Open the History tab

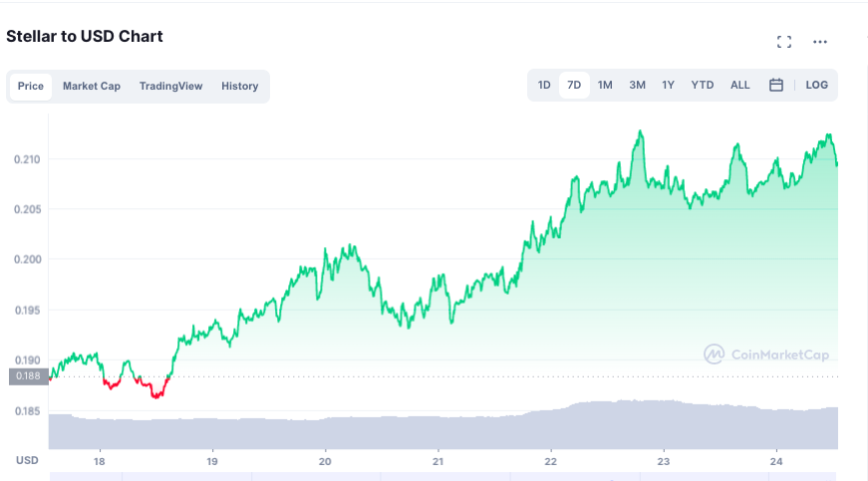240,87
